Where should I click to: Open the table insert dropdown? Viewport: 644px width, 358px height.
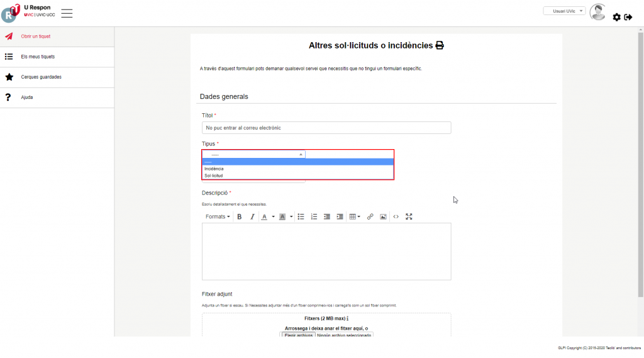click(355, 216)
